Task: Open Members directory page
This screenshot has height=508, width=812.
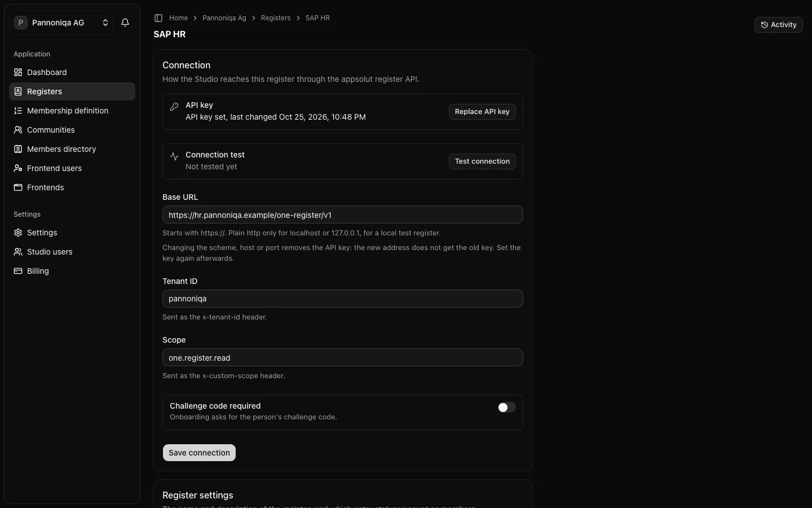Action: tap(72, 149)
